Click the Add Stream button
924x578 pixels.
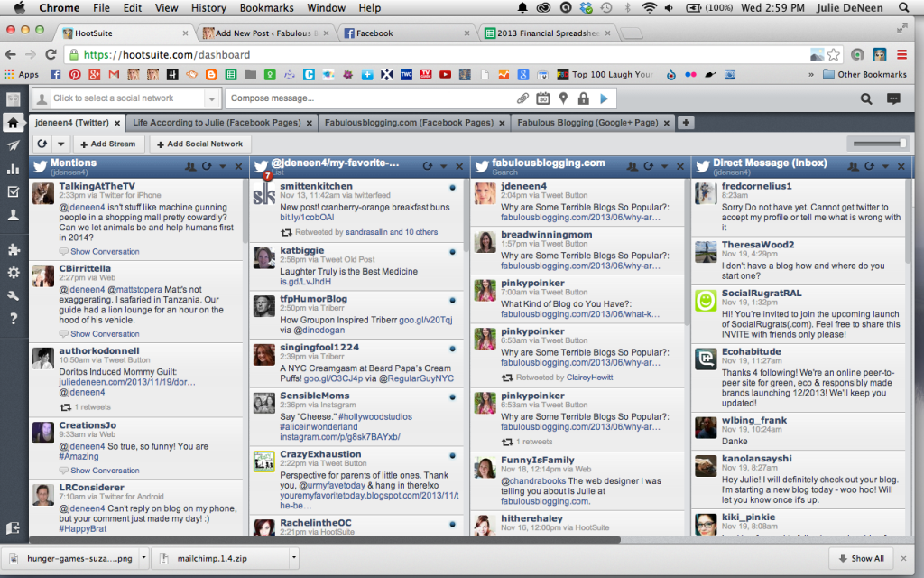click(x=108, y=144)
